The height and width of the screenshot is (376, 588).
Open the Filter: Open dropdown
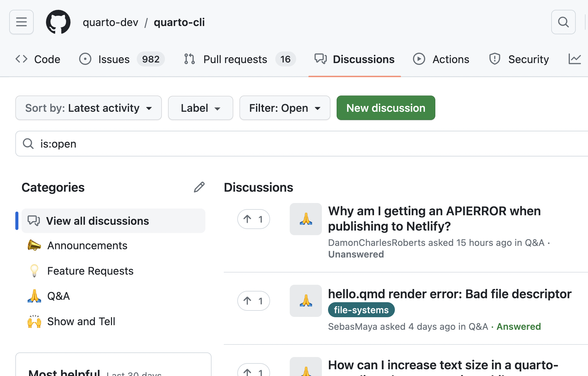[x=284, y=108]
